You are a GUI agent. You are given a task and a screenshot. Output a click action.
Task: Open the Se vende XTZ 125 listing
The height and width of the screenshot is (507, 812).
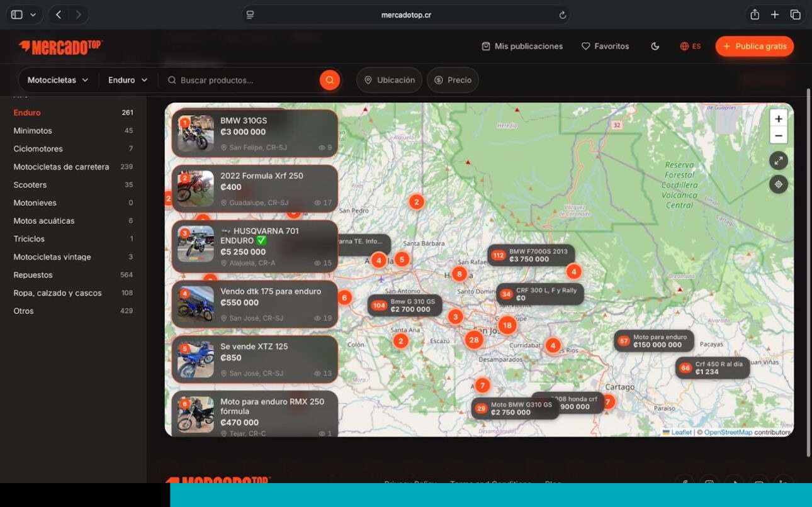tap(255, 359)
